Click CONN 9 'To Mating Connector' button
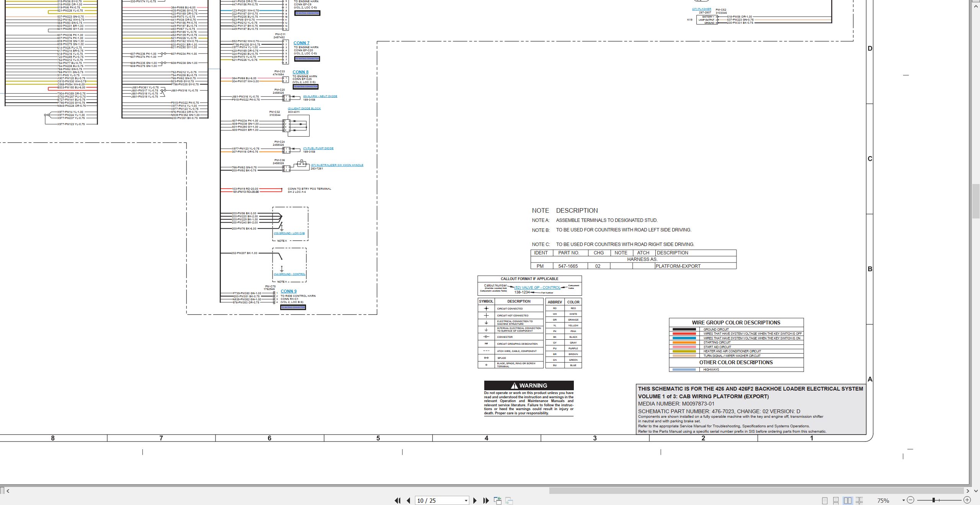Image resolution: width=980 pixels, height=505 pixels. pyautogui.click(x=293, y=308)
